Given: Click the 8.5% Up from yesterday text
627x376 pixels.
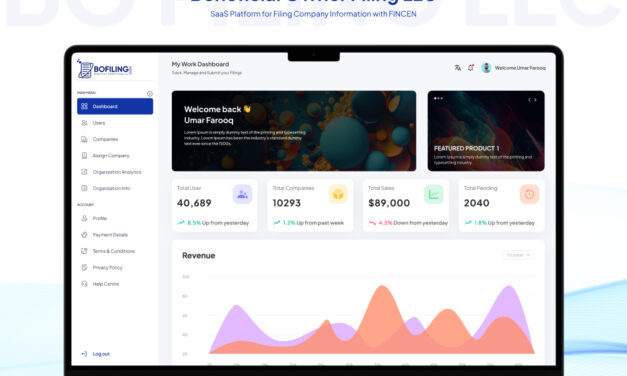Looking at the screenshot, I should (x=218, y=223).
